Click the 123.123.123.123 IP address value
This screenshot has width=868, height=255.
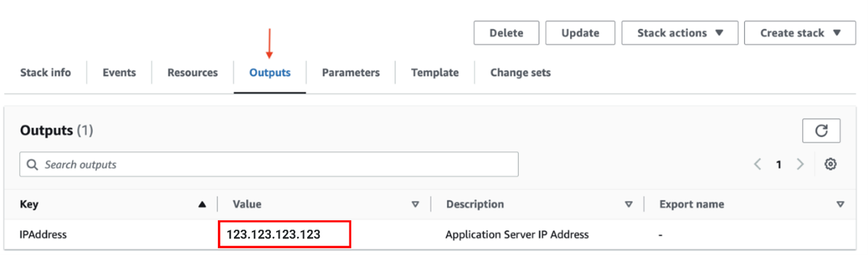coord(273,235)
